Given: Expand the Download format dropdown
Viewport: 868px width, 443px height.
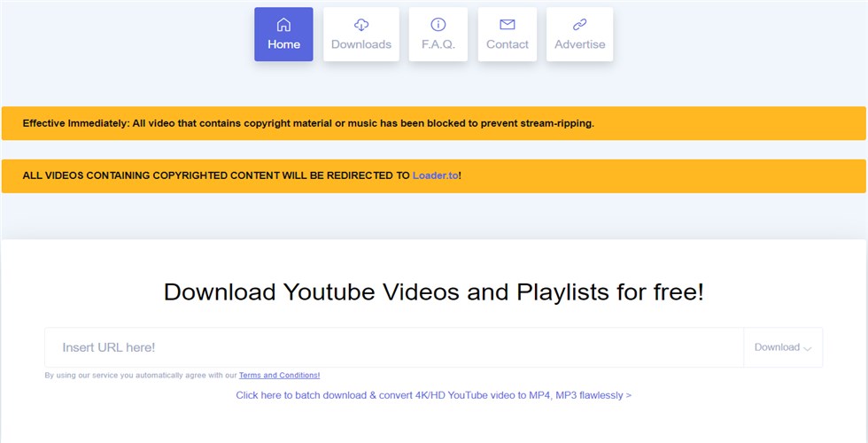Looking at the screenshot, I should tap(783, 347).
